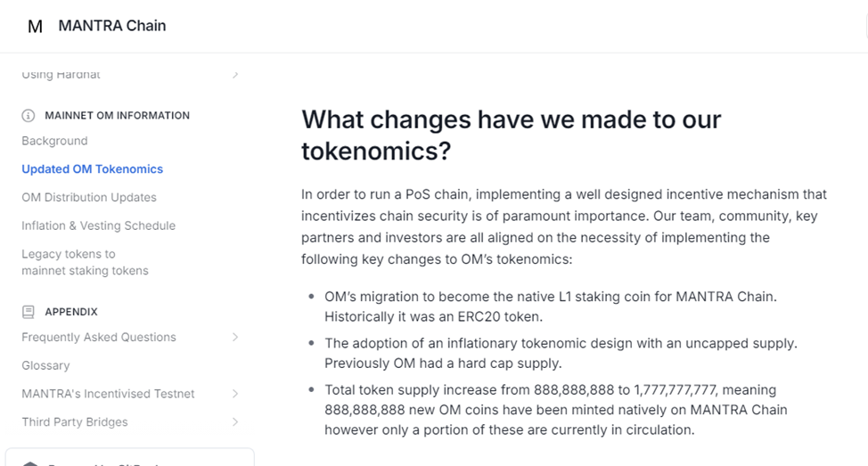Click the Appendix book icon
The width and height of the screenshot is (868, 466).
[x=29, y=312]
